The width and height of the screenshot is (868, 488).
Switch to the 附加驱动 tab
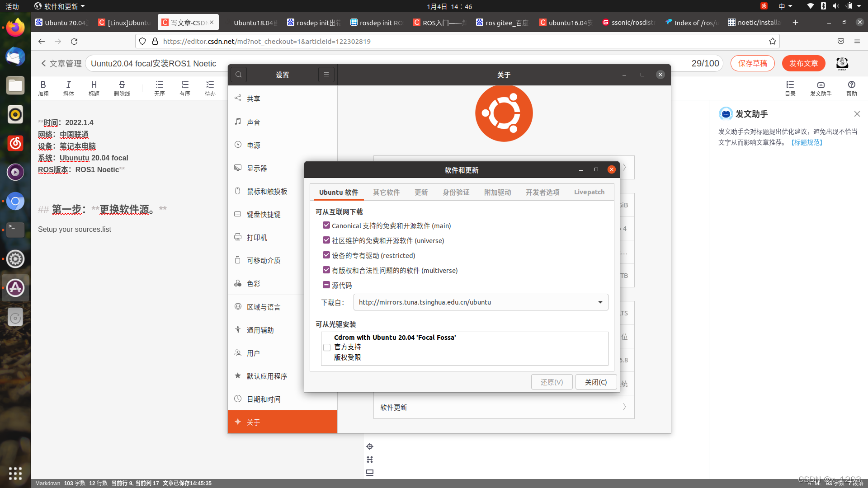pyautogui.click(x=497, y=192)
